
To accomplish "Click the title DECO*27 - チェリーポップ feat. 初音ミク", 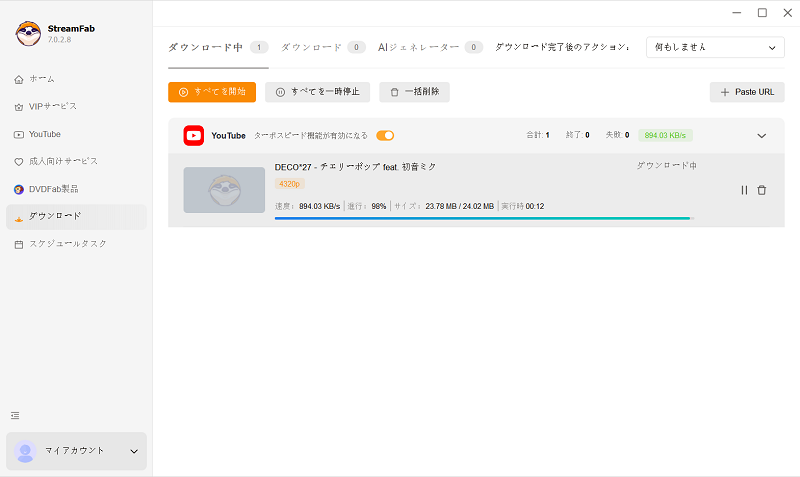I will pyautogui.click(x=355, y=167).
